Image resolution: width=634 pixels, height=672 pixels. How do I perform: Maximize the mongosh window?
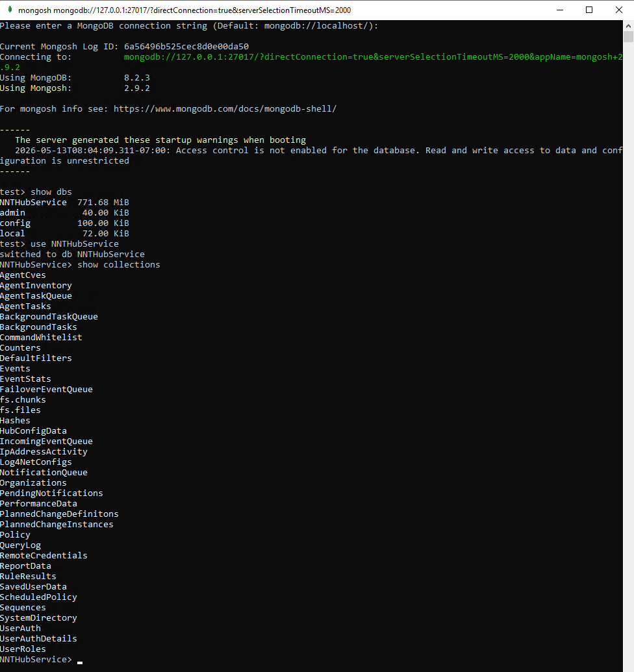point(589,10)
